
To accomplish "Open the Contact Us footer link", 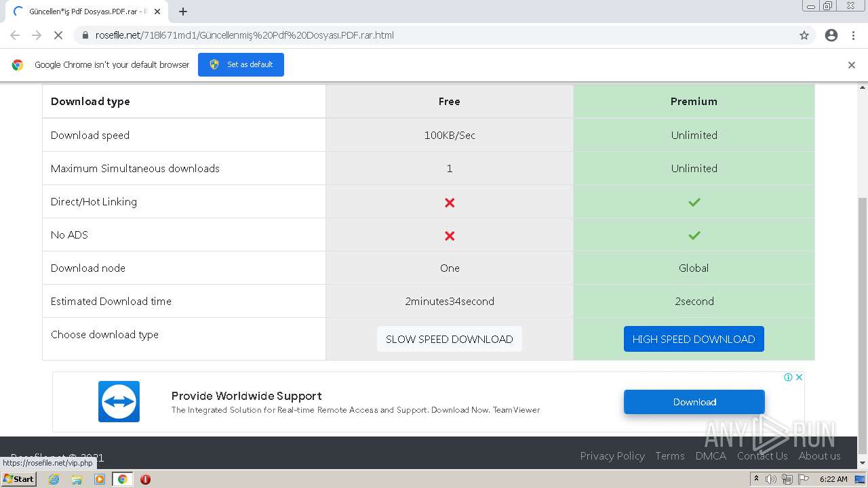I will [762, 455].
